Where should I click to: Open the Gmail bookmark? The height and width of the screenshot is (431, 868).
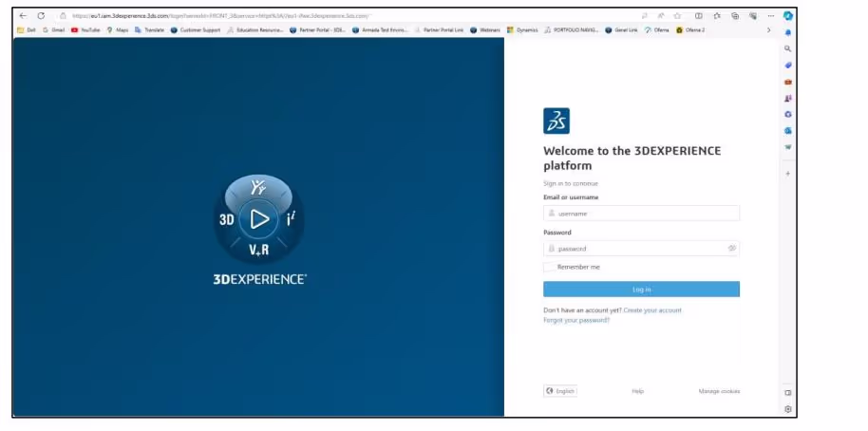pos(54,29)
